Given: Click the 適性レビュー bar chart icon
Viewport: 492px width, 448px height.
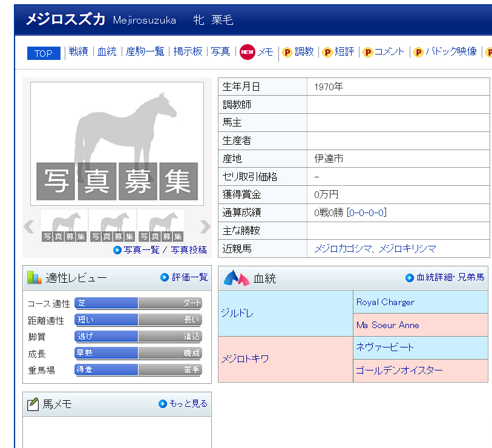Looking at the screenshot, I should [x=34, y=278].
